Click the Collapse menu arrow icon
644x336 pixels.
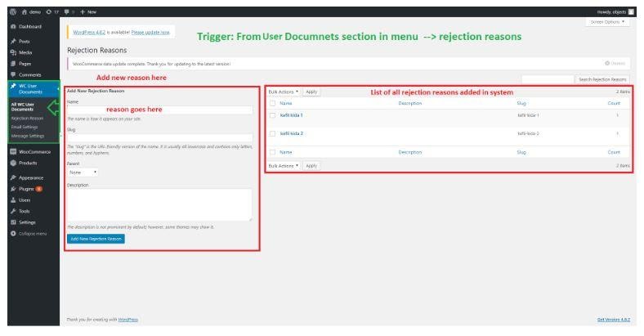(13, 233)
